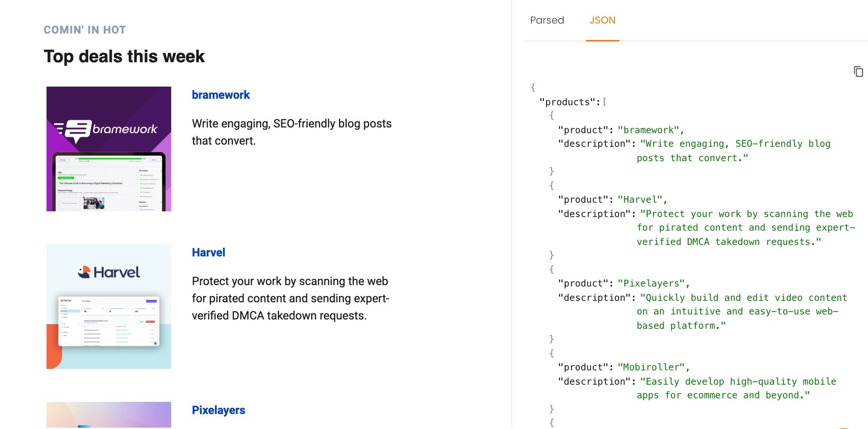
Task: Collapse the products array bracket
Action: pyautogui.click(x=605, y=102)
